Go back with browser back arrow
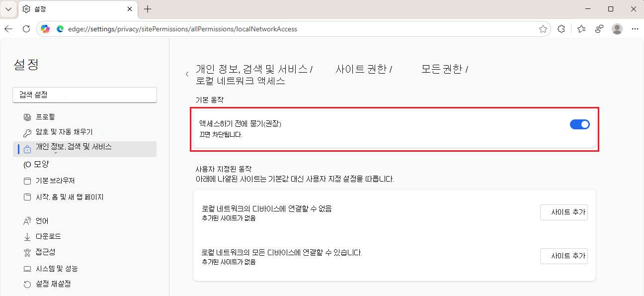 (x=8, y=29)
